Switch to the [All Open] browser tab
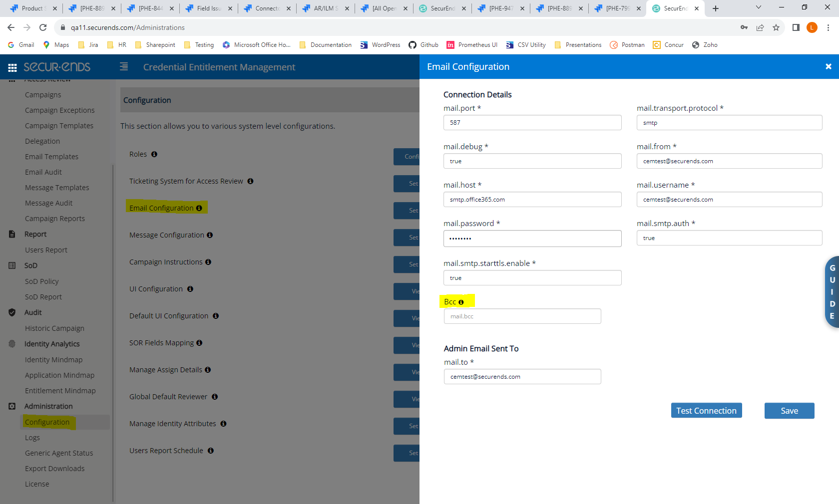This screenshot has width=839, height=504. pos(381,8)
